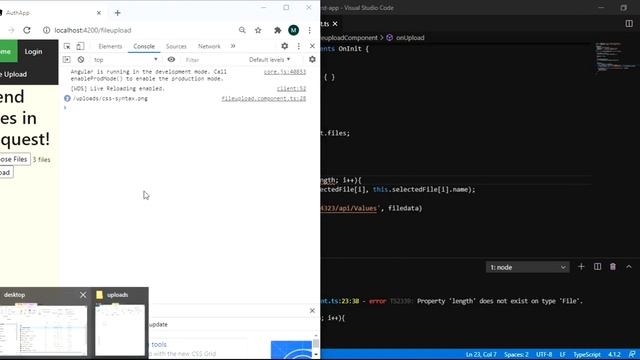Create a new terminal with plus icon
640x360 pixels.
point(581,267)
